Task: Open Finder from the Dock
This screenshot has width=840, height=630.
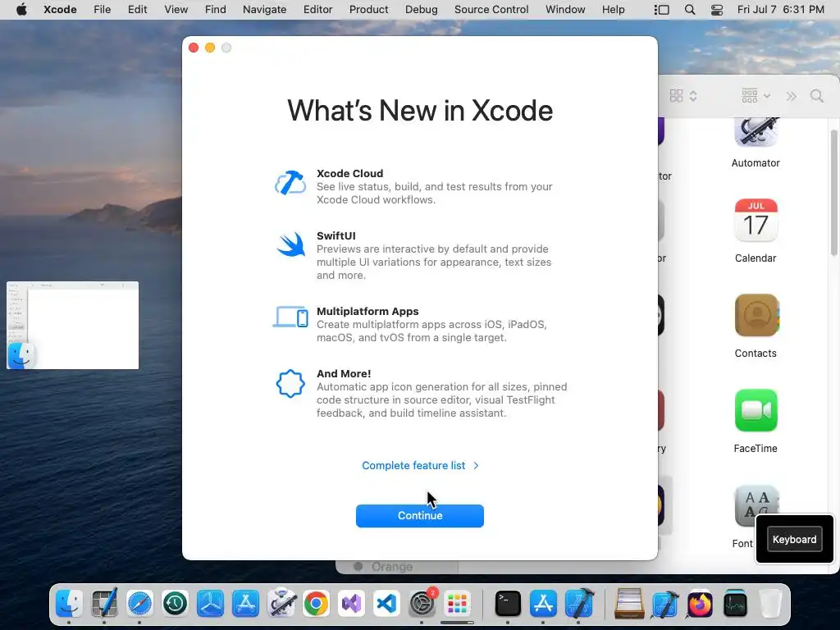Action: click(x=69, y=604)
